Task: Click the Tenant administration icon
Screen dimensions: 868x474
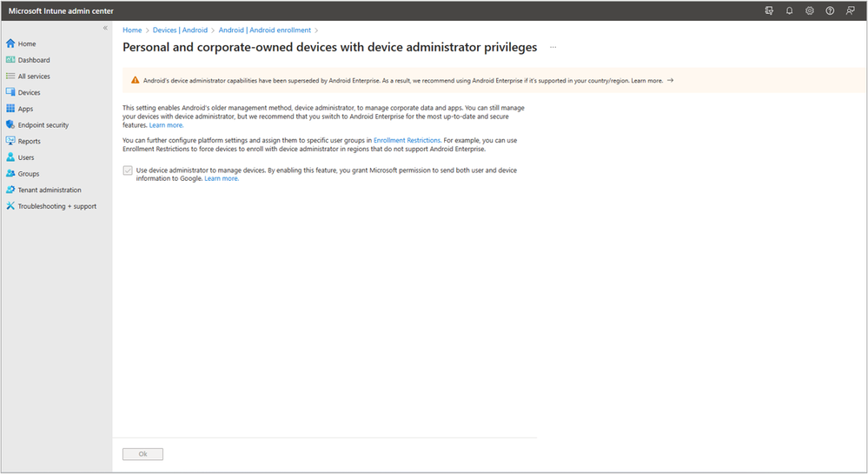Action: tap(10, 190)
